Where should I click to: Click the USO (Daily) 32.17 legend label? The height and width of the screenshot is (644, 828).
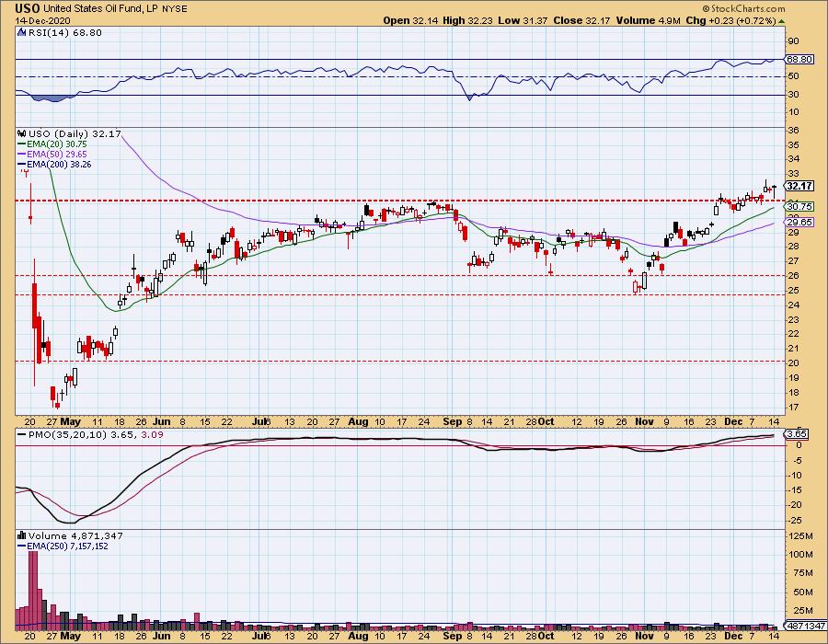75,134
